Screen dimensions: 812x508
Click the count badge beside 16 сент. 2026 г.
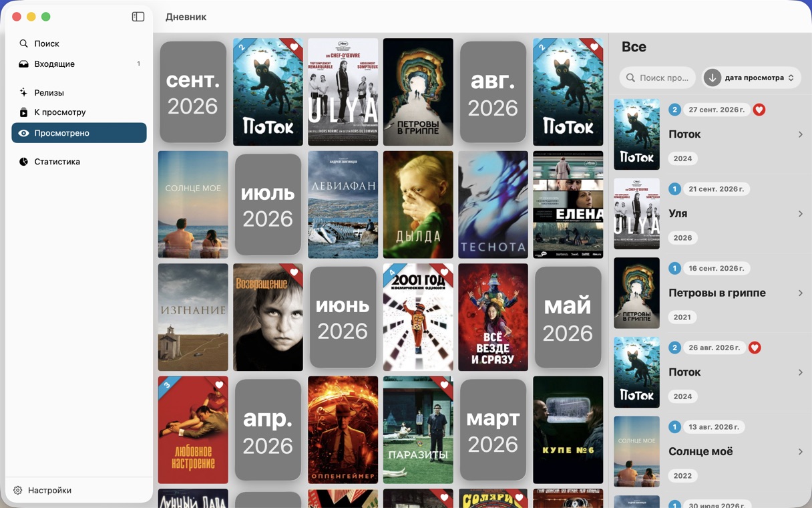674,268
